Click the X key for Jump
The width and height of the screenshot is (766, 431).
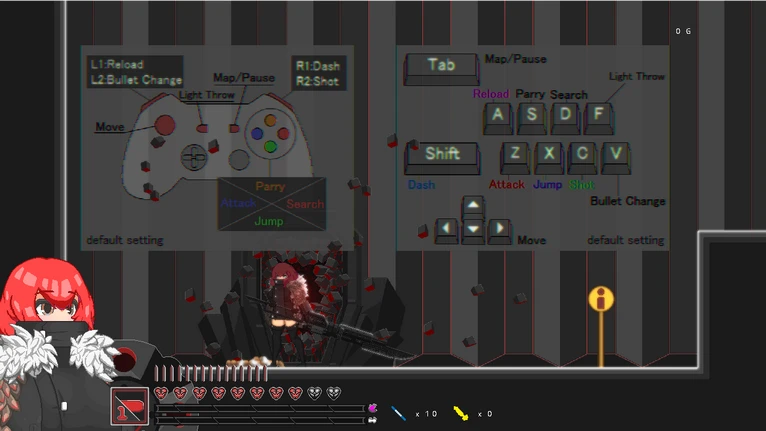click(x=548, y=154)
